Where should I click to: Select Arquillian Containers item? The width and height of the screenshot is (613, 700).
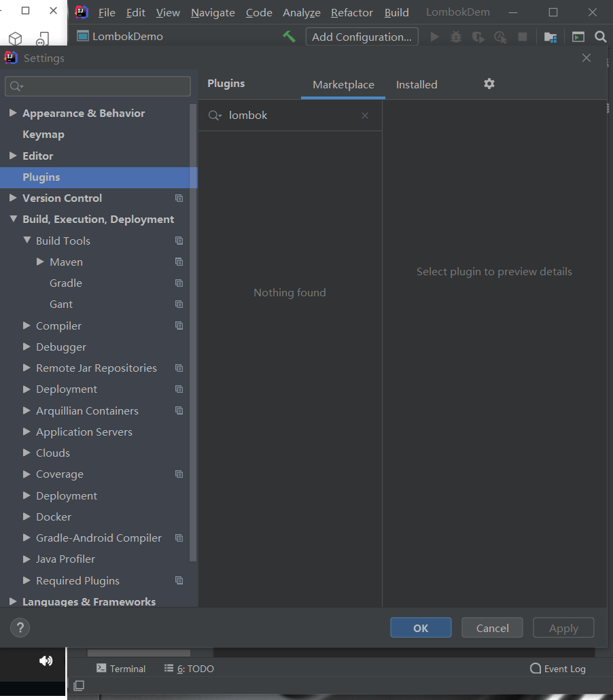click(x=87, y=410)
